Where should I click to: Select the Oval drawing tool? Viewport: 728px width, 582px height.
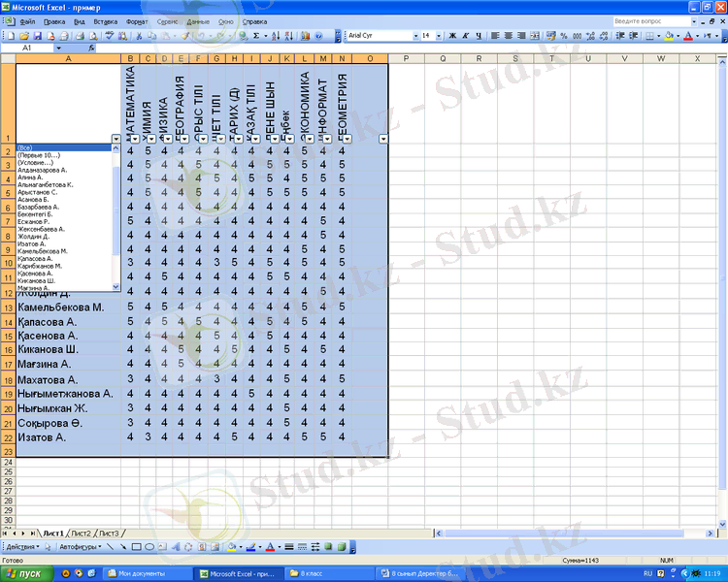click(150, 547)
